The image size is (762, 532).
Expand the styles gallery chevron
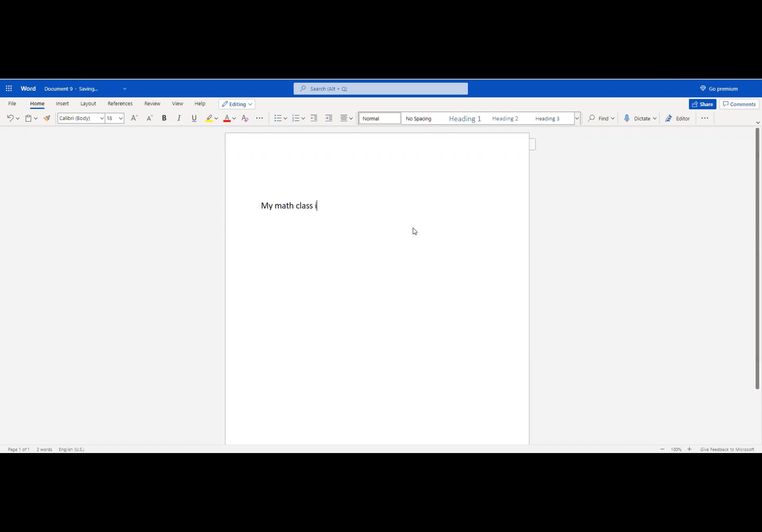577,118
